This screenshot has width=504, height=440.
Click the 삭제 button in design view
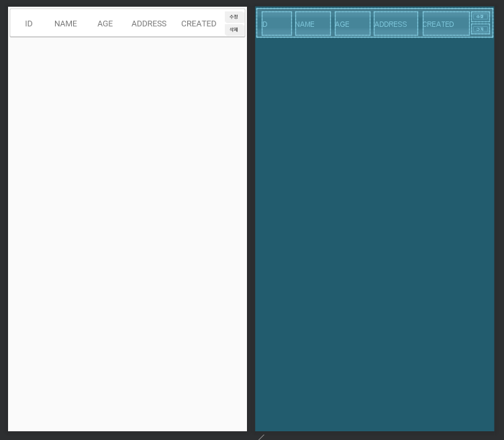(x=234, y=30)
